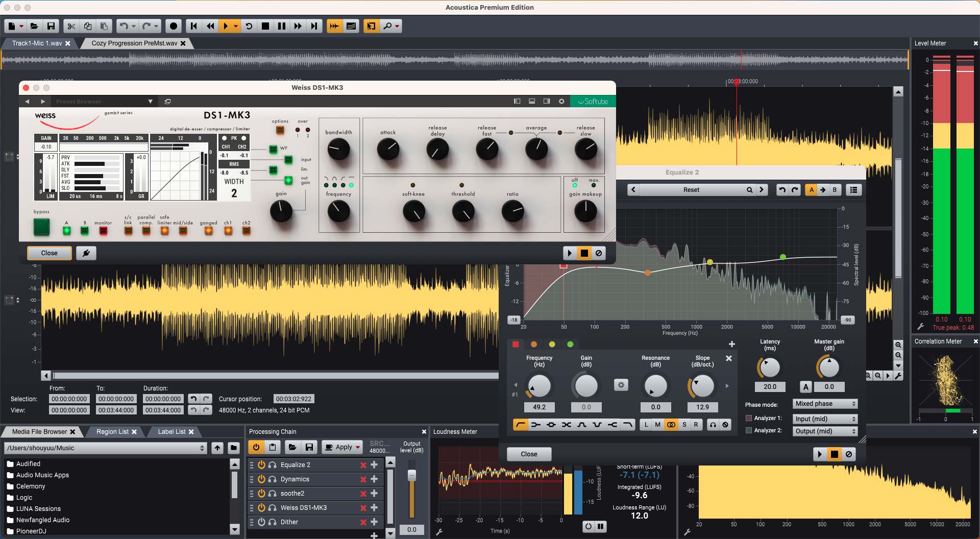
Task: Pause playback in the main toolbar
Action: pos(282,26)
